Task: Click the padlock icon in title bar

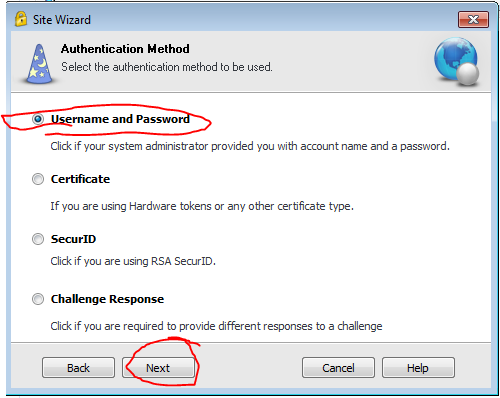Action: click(x=21, y=19)
